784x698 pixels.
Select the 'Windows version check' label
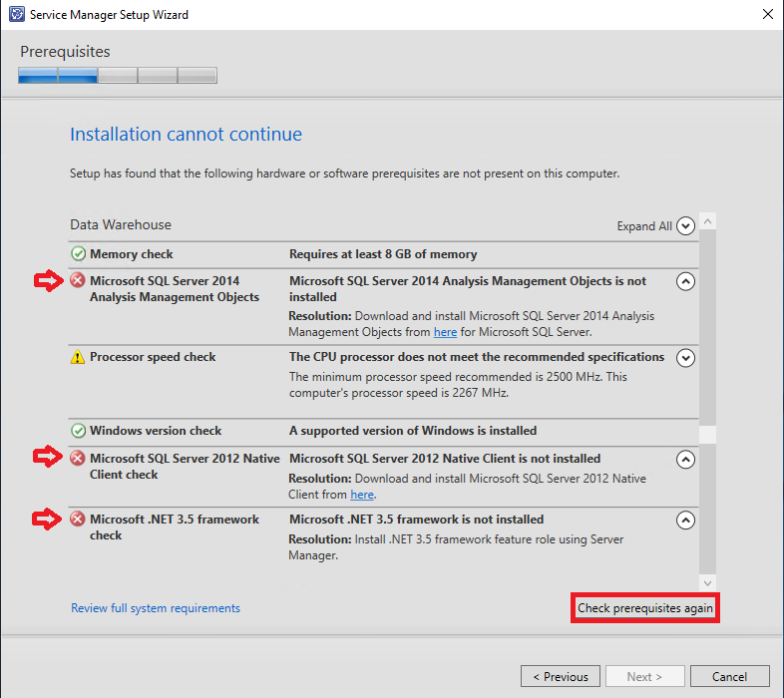[156, 431]
